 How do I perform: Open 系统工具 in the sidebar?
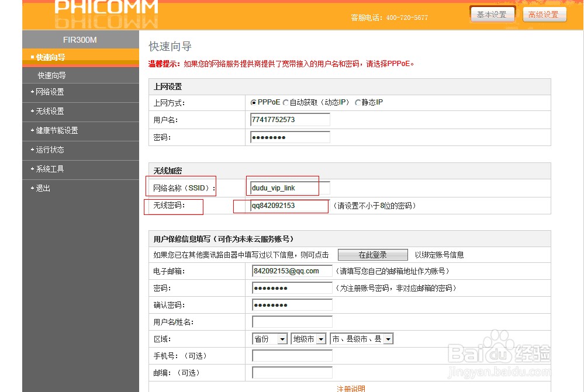[x=49, y=169]
